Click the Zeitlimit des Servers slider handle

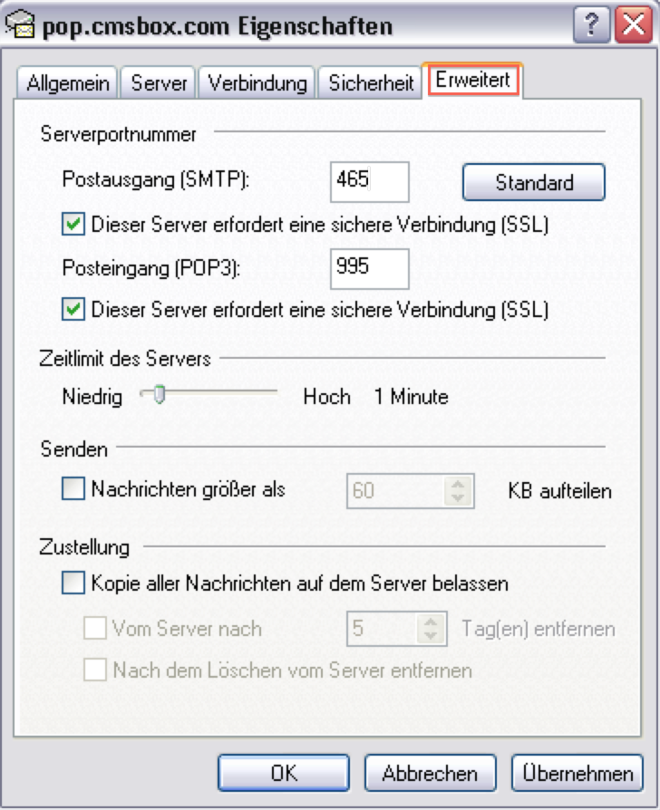point(156,396)
